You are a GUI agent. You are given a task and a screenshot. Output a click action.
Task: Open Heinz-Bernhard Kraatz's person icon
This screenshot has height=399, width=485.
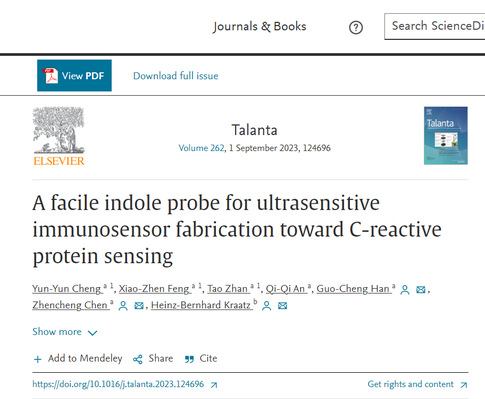click(x=266, y=305)
